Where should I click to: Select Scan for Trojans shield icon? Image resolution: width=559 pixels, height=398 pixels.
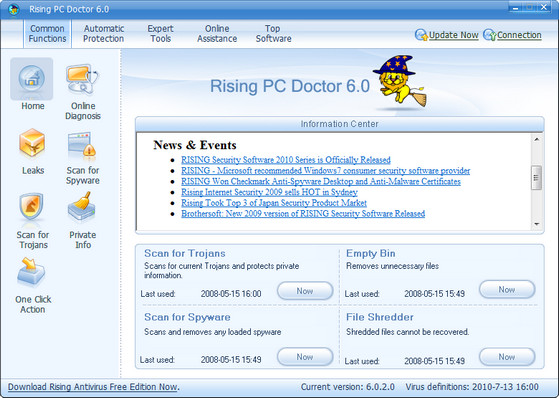[32, 207]
